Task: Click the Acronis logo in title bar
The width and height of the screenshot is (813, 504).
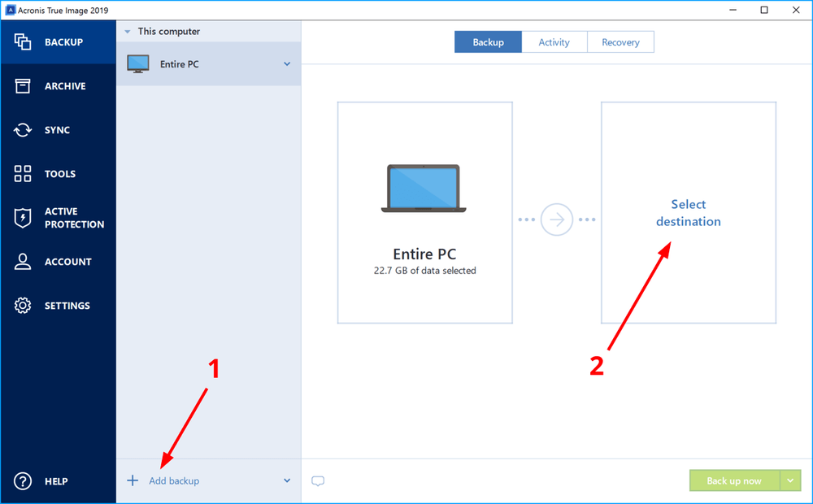Action: (x=11, y=10)
